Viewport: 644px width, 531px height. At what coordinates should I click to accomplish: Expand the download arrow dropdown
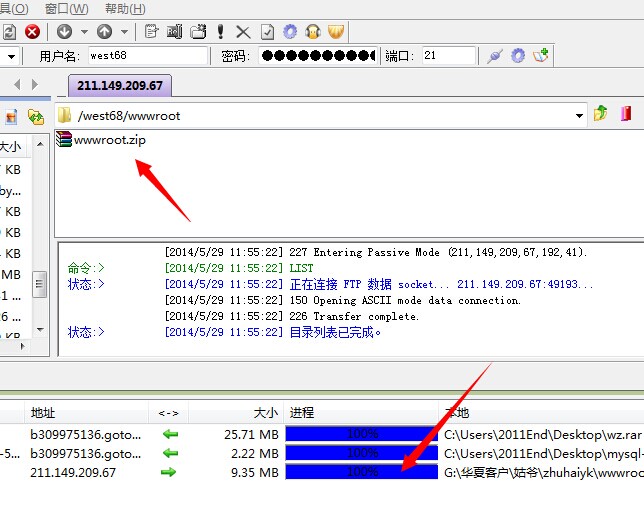coord(84,32)
